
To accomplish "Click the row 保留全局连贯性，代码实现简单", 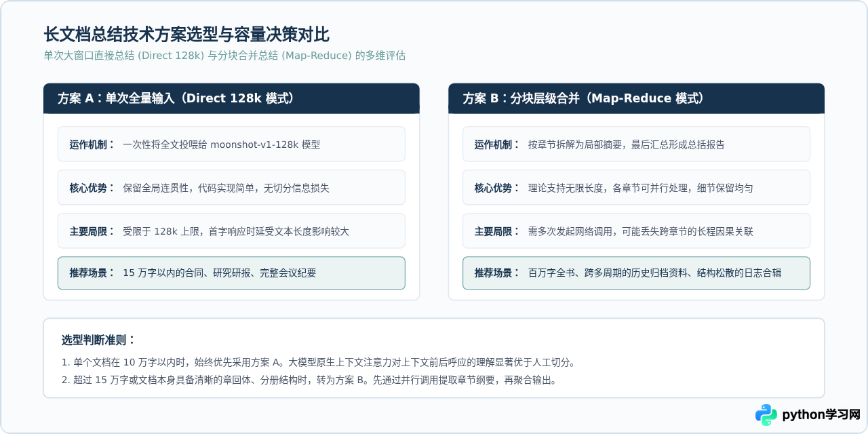I will tap(231, 187).
